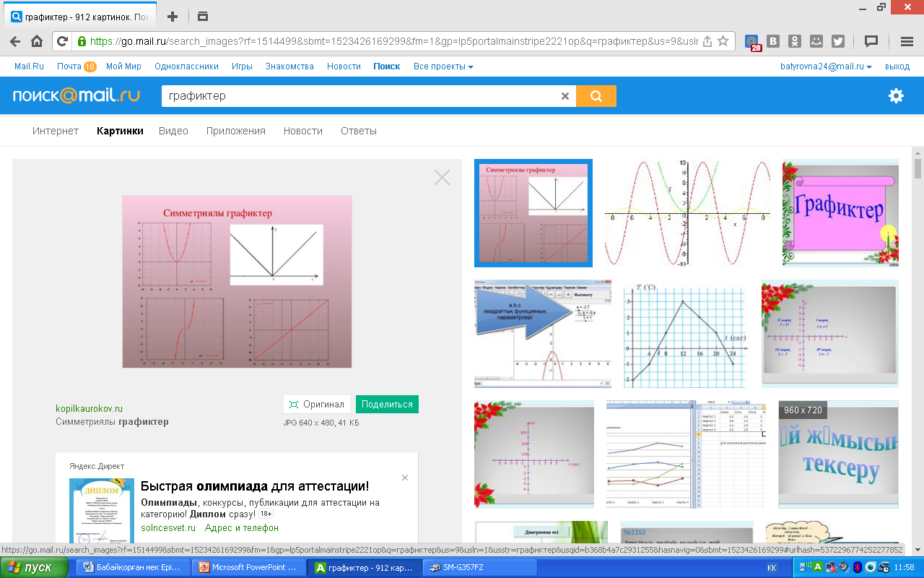
Task: Open the T(C) temperature grid graph thumbnail
Action: click(x=687, y=334)
